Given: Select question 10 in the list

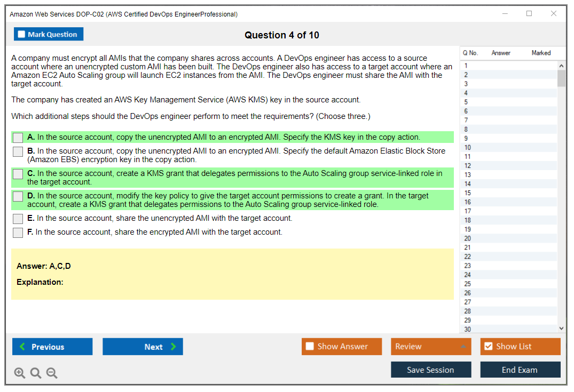Looking at the screenshot, I should [468, 148].
